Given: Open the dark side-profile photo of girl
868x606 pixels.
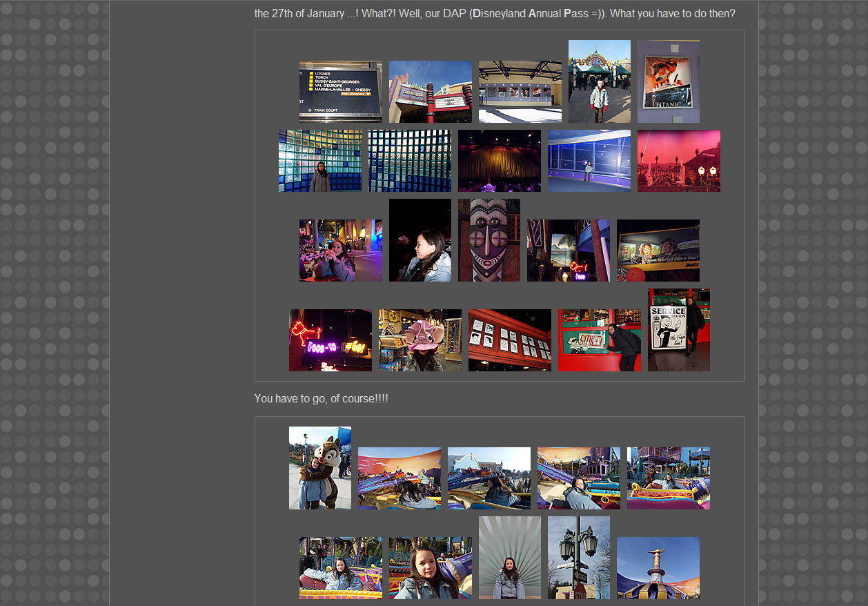Looking at the screenshot, I should 420,240.
